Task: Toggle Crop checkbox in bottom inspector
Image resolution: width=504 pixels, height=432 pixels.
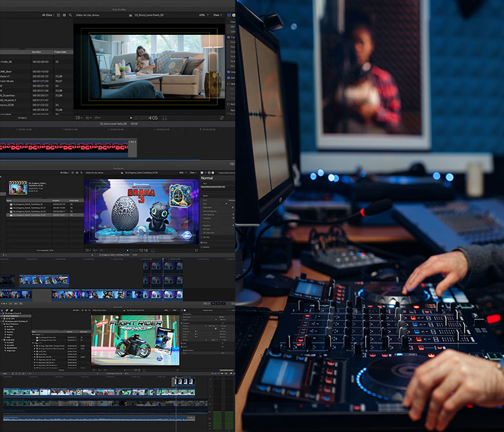Action: click(182, 343)
